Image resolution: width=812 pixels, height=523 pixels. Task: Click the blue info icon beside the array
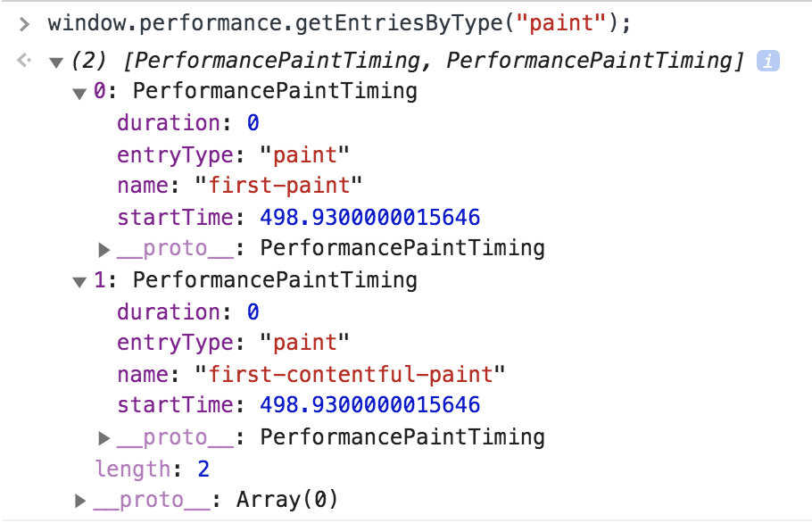point(767,61)
